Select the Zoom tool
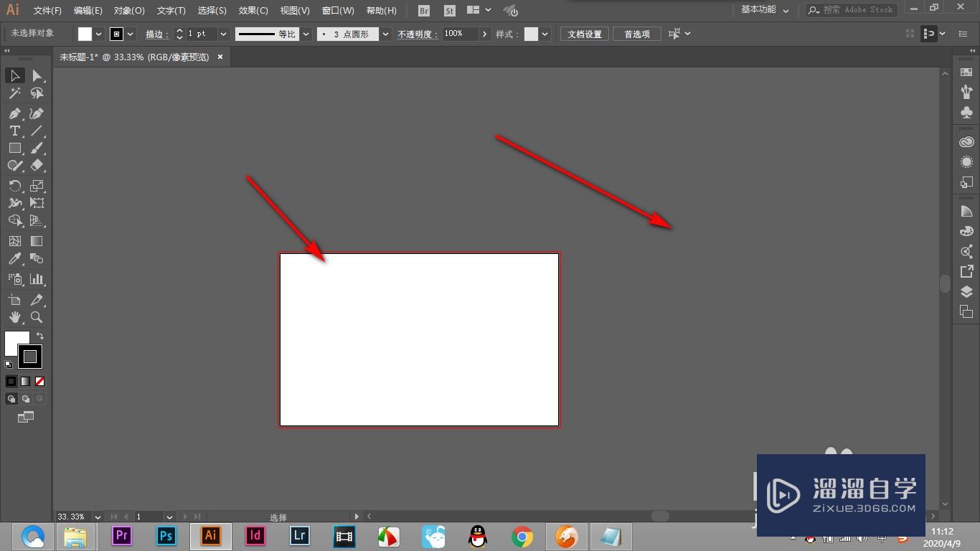Image resolution: width=980 pixels, height=551 pixels. click(37, 317)
